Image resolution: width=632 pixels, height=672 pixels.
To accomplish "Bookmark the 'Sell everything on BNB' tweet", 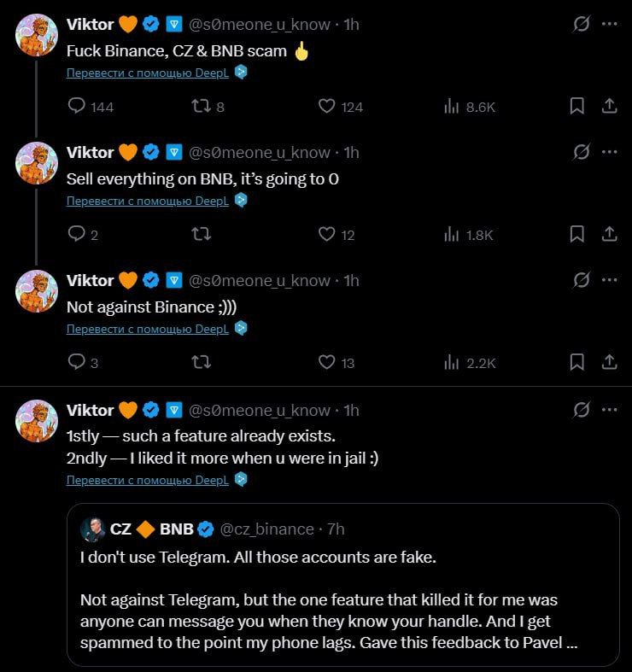I will coord(576,234).
